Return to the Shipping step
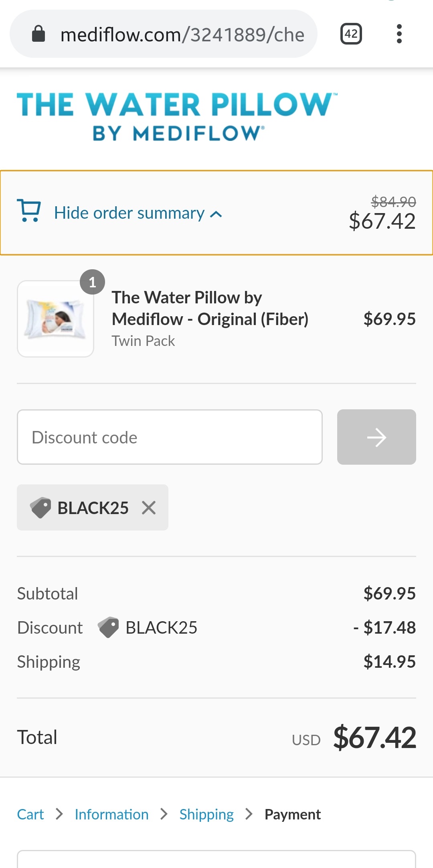The height and width of the screenshot is (868, 433). [x=206, y=814]
